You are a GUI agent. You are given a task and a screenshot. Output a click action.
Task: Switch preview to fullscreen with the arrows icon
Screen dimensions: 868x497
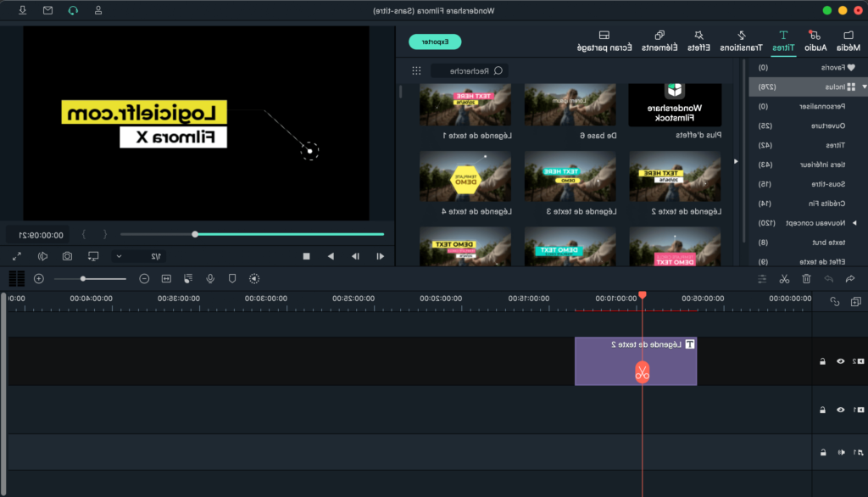17,256
